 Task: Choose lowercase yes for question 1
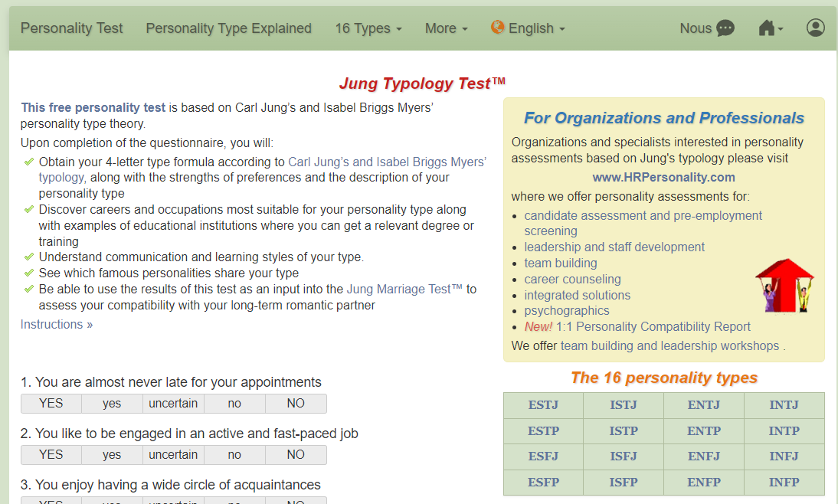(x=113, y=404)
